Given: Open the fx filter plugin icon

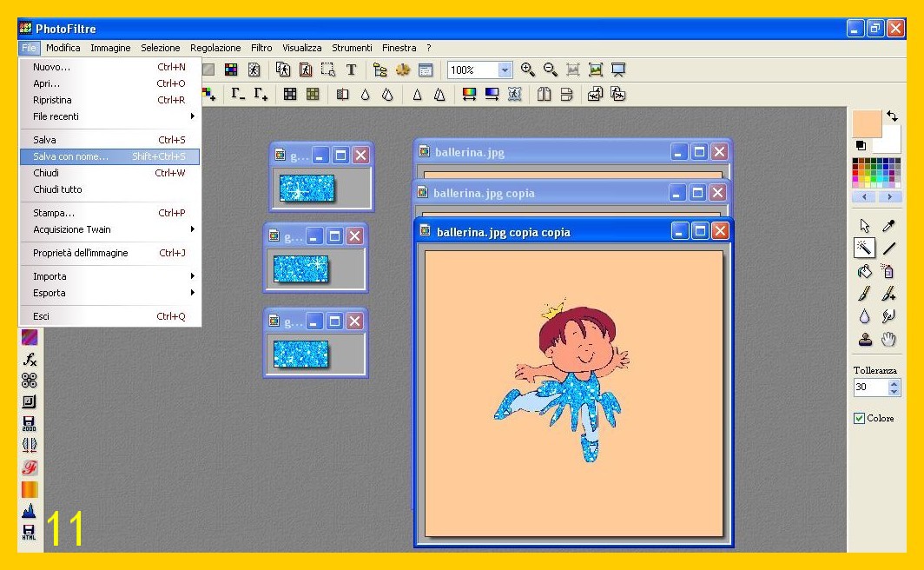Looking at the screenshot, I should 30,359.
